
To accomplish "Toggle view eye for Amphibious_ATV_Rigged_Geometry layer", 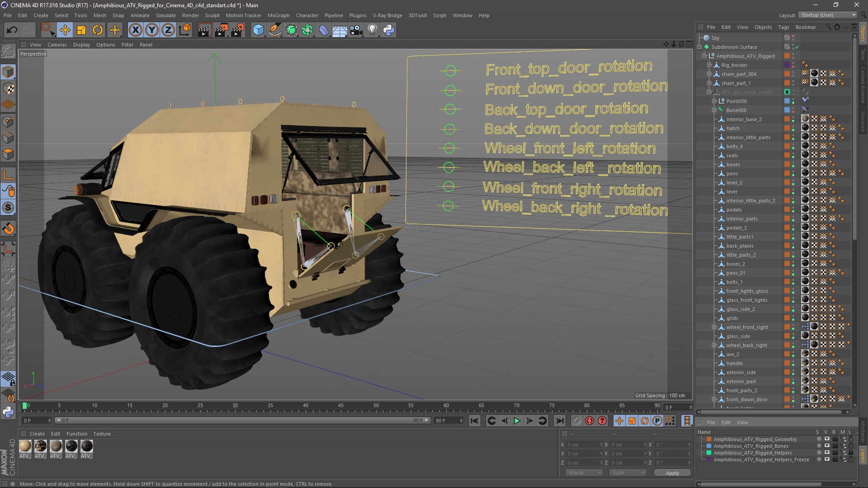I will 827,439.
